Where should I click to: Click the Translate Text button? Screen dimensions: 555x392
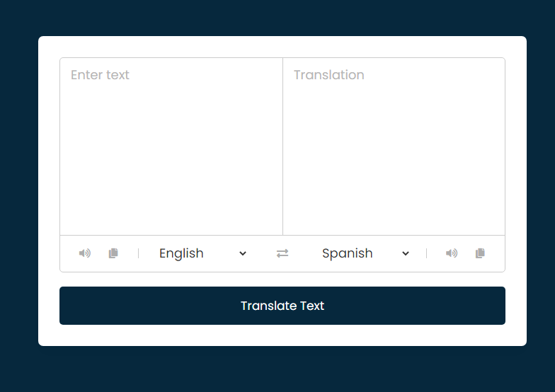[282, 306]
